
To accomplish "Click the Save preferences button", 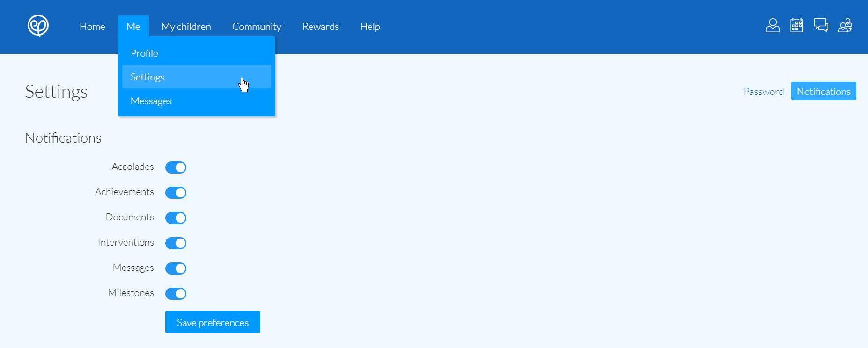I will pos(213,322).
